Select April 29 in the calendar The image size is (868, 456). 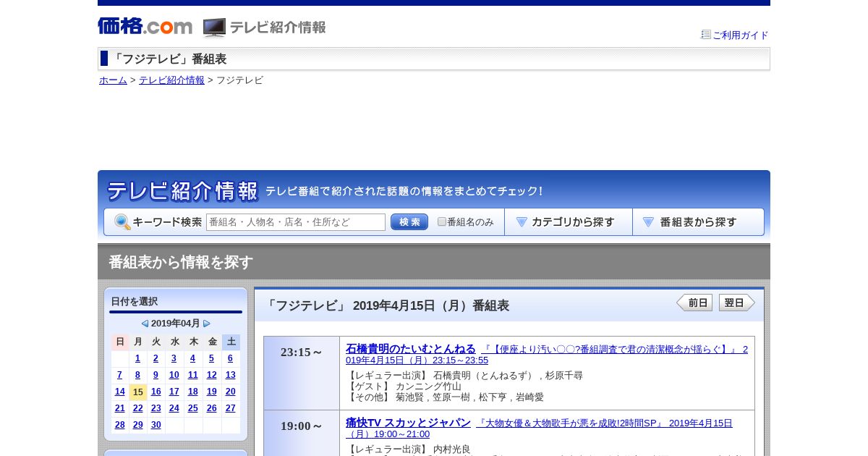138,425
